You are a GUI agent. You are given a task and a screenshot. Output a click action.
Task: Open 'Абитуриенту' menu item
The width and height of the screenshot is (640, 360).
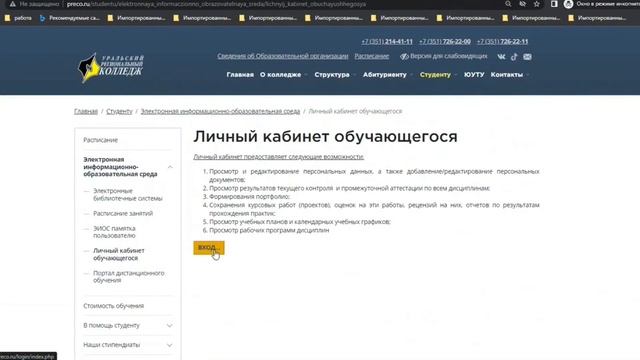(384, 75)
